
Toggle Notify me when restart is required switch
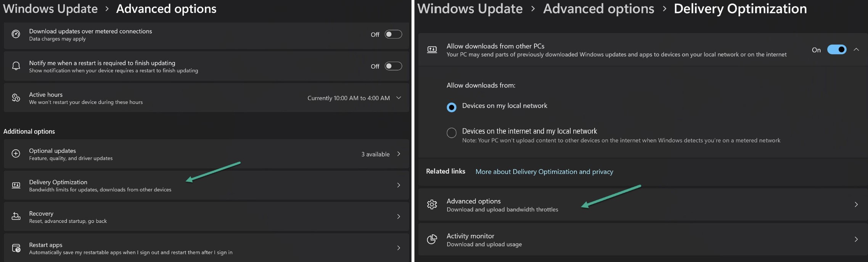[393, 66]
